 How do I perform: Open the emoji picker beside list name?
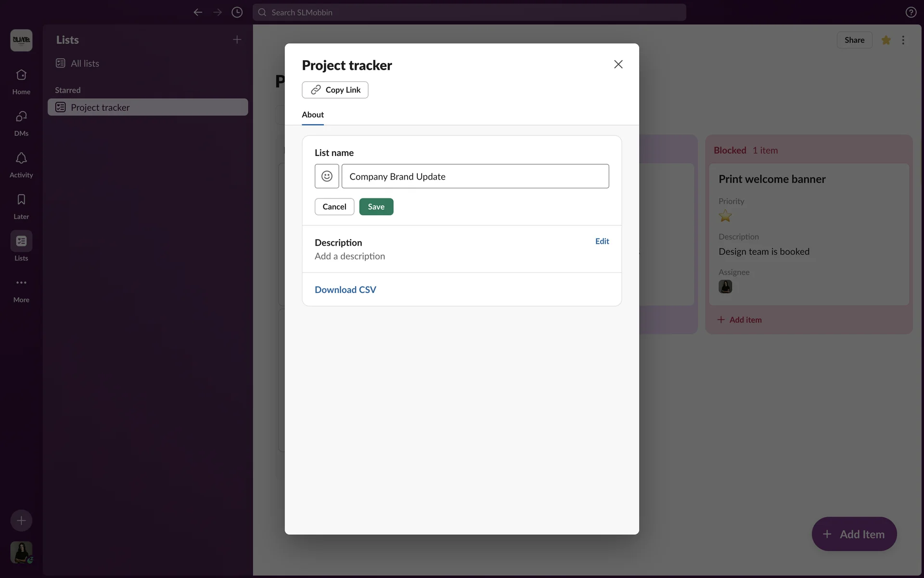point(327,176)
